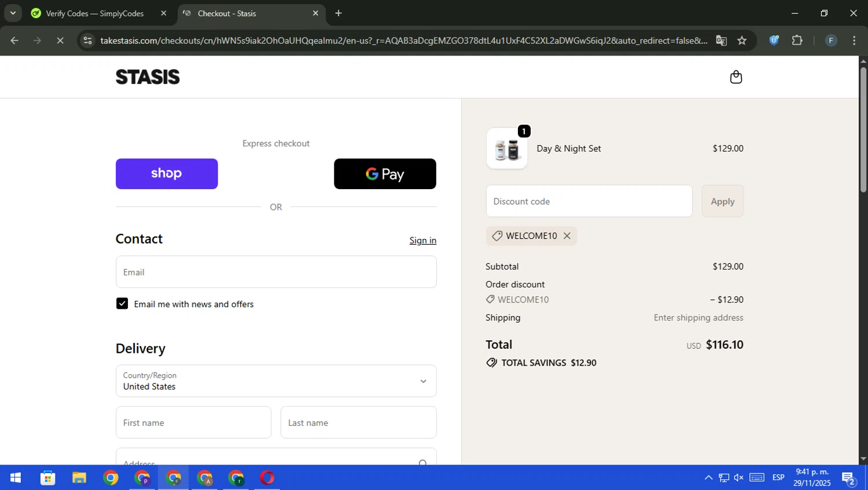
Task: Go back to previous page
Action: coord(14,40)
